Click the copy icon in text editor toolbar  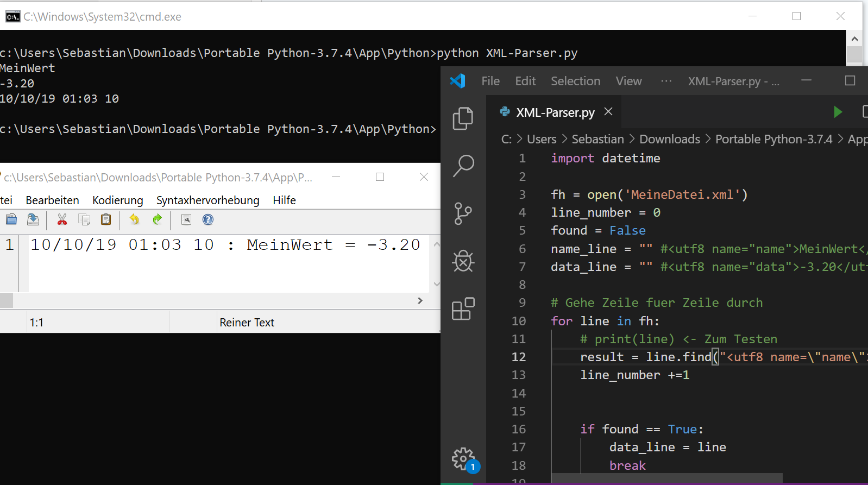[84, 219]
